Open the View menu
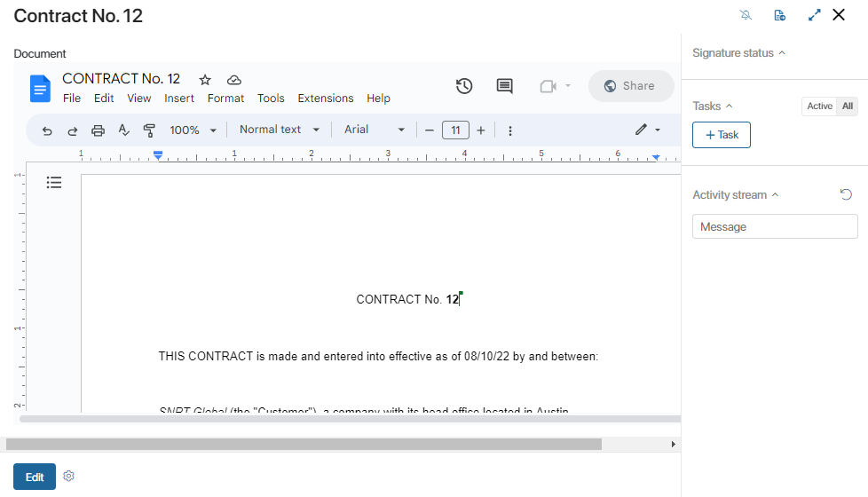Screen dimensions: 868x497 point(139,99)
